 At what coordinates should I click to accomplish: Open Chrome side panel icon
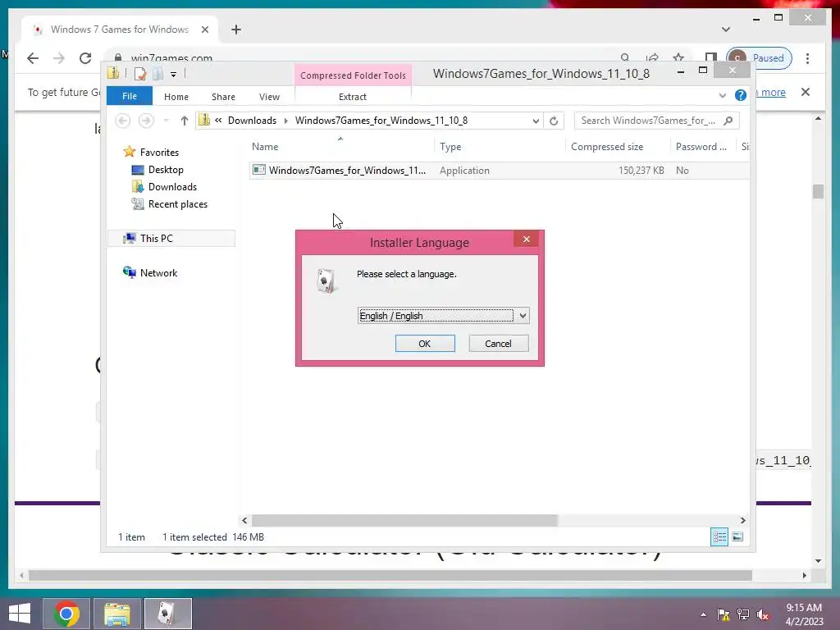pyautogui.click(x=710, y=57)
